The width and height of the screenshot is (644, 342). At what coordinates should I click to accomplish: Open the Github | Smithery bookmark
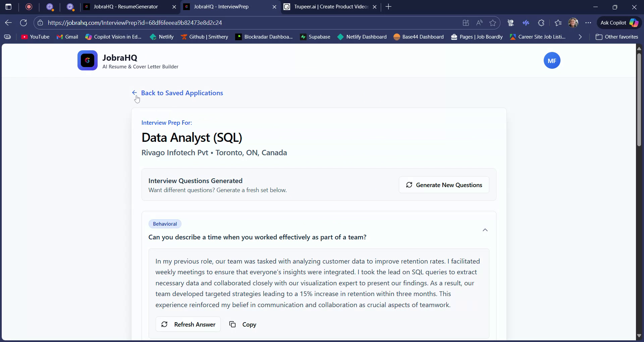(x=205, y=37)
